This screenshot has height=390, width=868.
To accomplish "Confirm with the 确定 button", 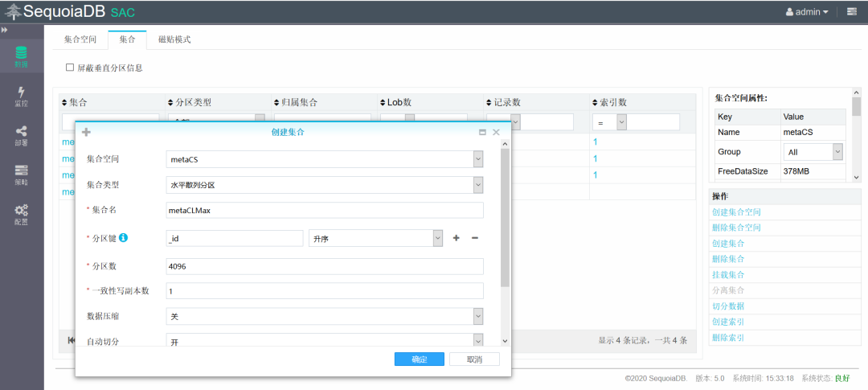I will pos(419,359).
